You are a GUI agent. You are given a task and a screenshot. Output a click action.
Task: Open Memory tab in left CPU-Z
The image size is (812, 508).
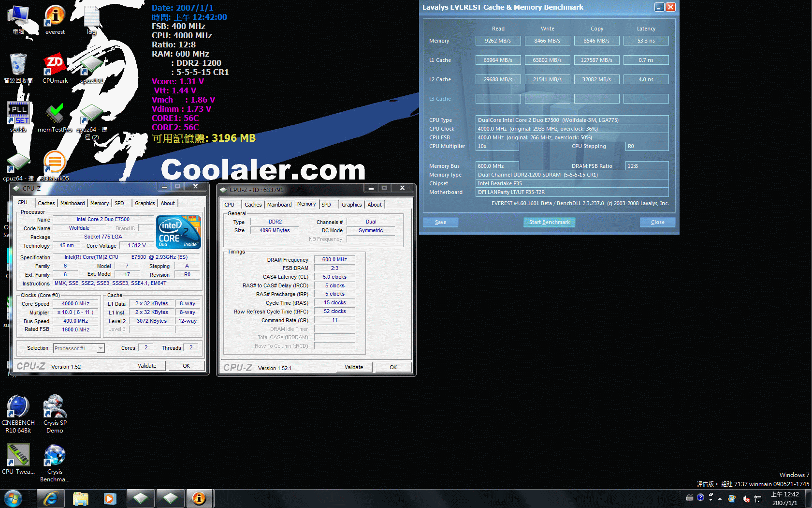point(100,203)
